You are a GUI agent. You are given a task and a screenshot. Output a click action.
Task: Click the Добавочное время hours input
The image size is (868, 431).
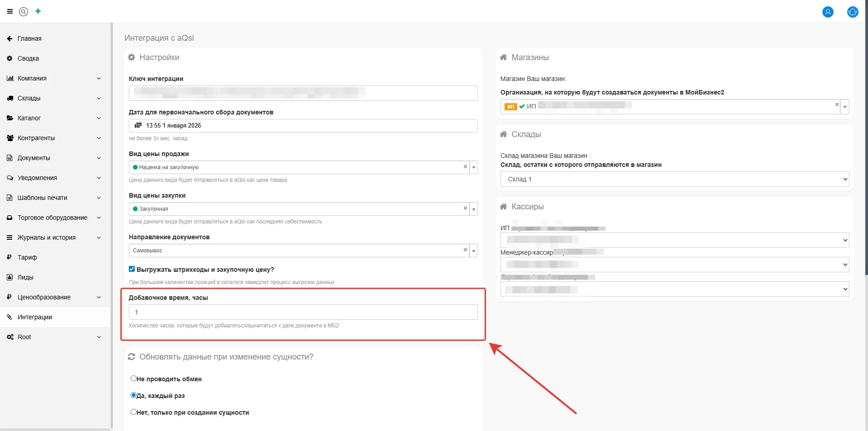(x=303, y=312)
